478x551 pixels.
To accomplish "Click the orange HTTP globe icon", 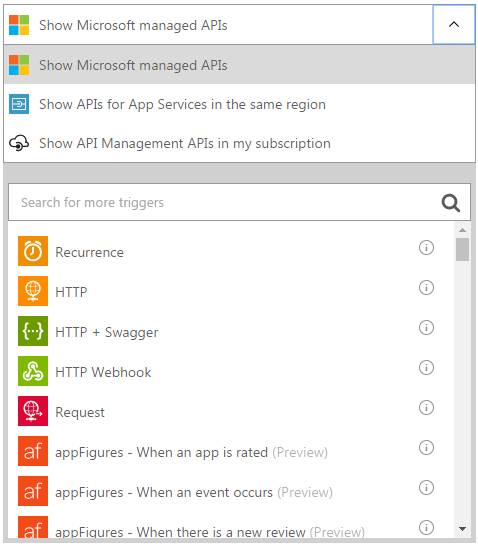I will pos(33,291).
